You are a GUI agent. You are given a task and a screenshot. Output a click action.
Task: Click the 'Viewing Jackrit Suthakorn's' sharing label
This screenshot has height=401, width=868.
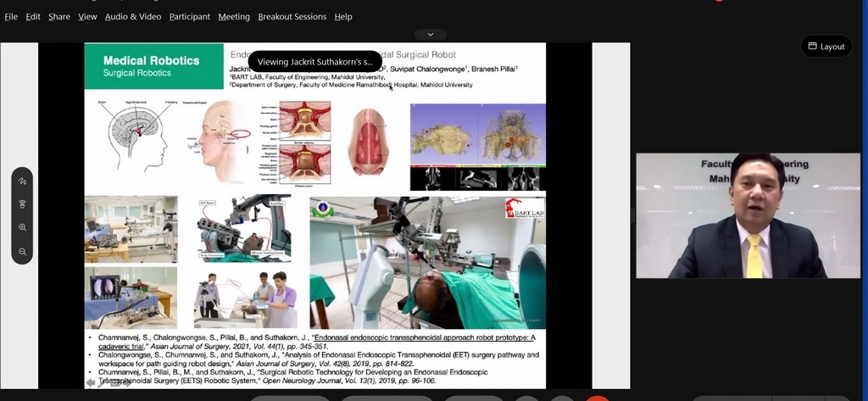click(x=314, y=62)
